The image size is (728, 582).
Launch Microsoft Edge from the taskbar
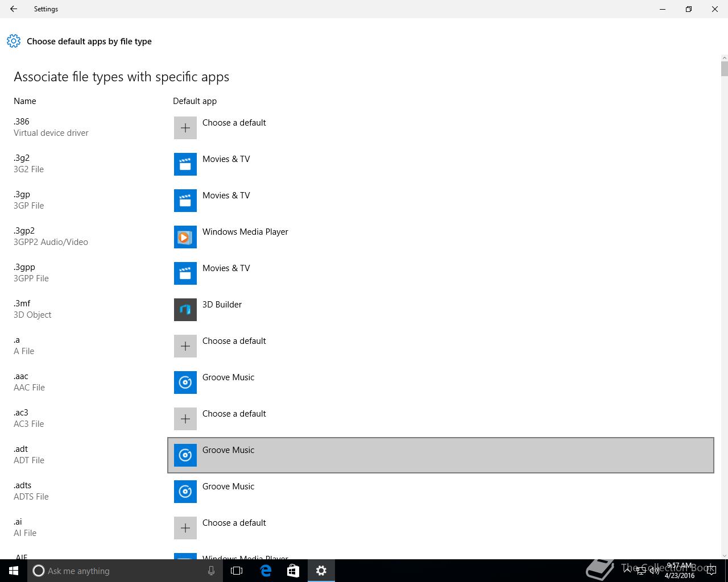point(266,571)
